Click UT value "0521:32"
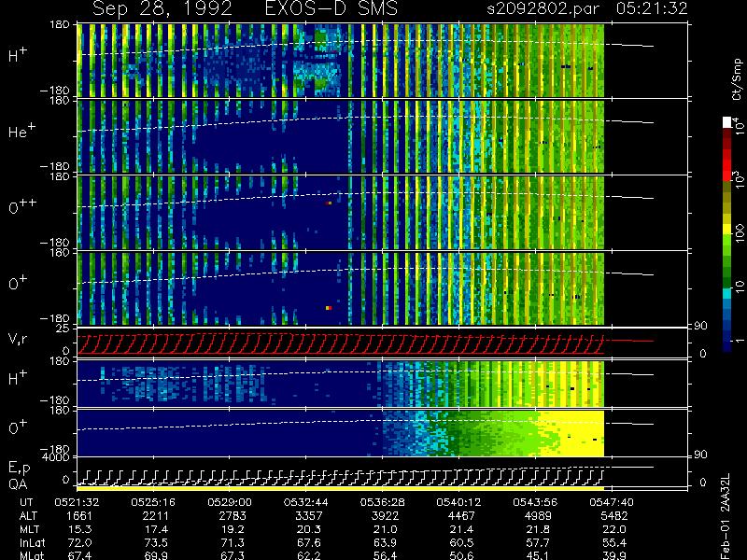The width and height of the screenshot is (747, 560). [x=77, y=502]
